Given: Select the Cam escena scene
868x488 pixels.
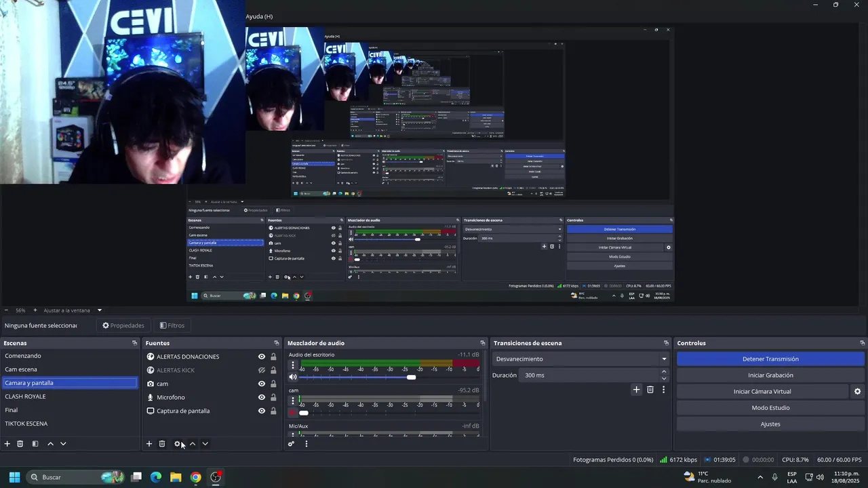Looking at the screenshot, I should click(70, 369).
